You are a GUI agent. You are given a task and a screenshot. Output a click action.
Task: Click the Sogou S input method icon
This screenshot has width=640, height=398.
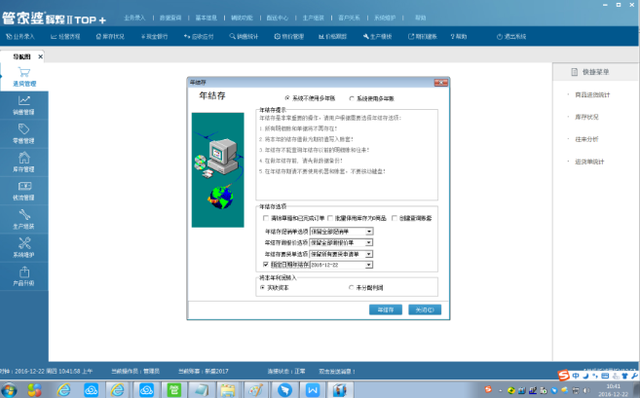click(563, 375)
